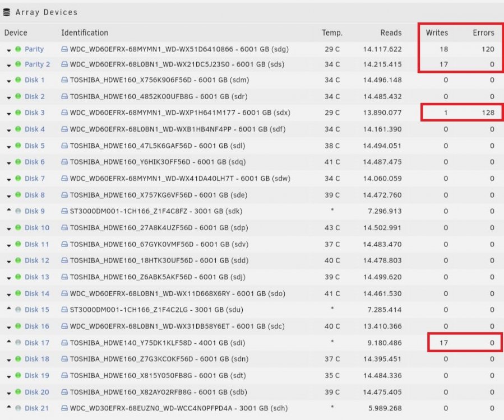Click the grey spun-down dot for Disk 15
This screenshot has width=504, height=420.
(x=18, y=310)
